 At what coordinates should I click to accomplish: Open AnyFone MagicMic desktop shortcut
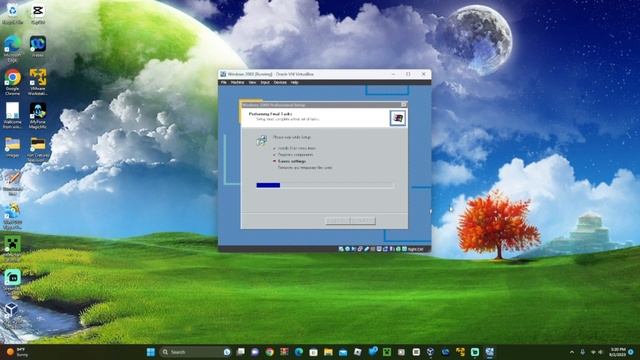pyautogui.click(x=38, y=115)
